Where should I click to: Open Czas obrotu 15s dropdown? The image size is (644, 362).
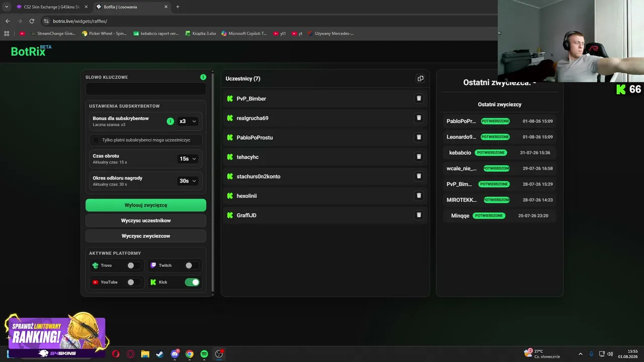pos(188,159)
